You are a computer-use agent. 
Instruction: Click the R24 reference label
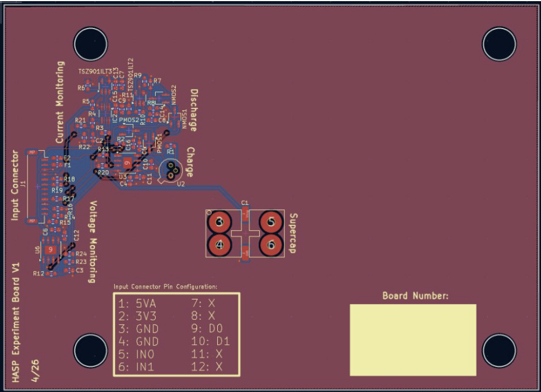pos(81,254)
